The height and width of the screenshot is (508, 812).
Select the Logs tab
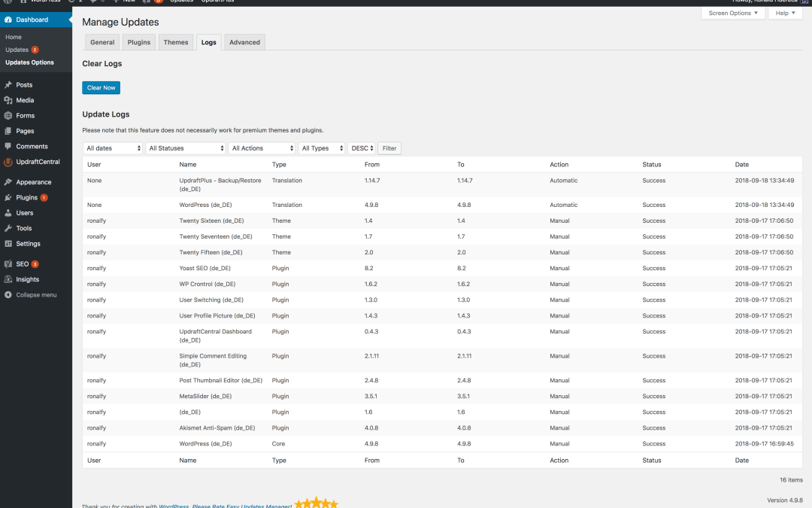pos(209,42)
